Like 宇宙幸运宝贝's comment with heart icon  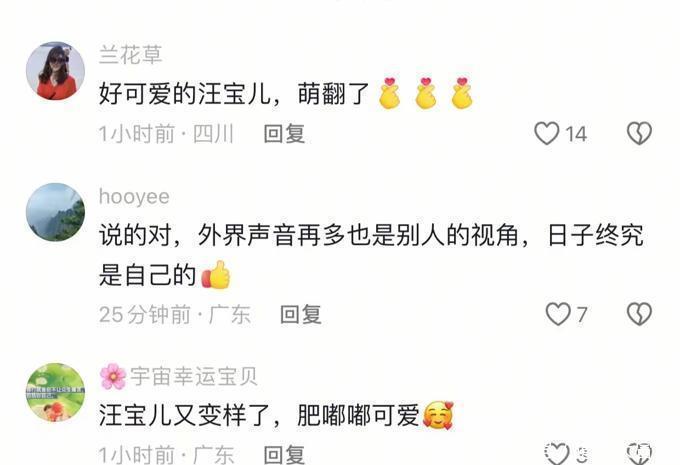(557, 453)
